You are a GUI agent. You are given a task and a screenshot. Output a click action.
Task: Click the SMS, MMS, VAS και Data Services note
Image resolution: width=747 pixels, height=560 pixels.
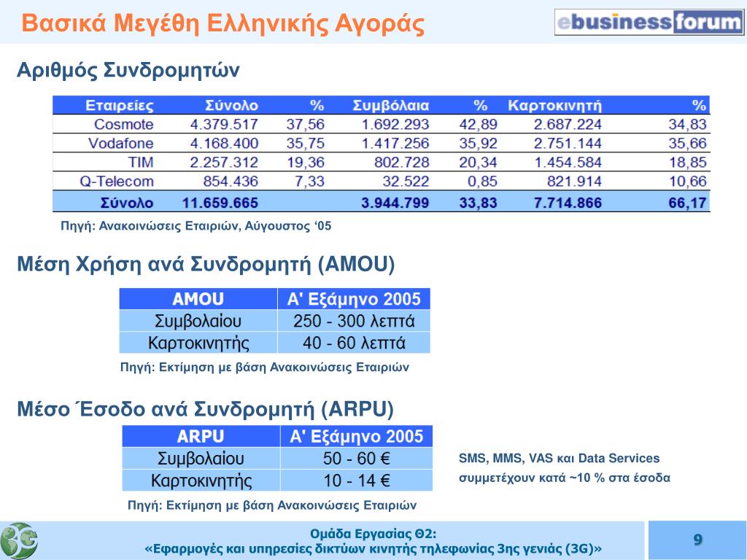point(560,459)
